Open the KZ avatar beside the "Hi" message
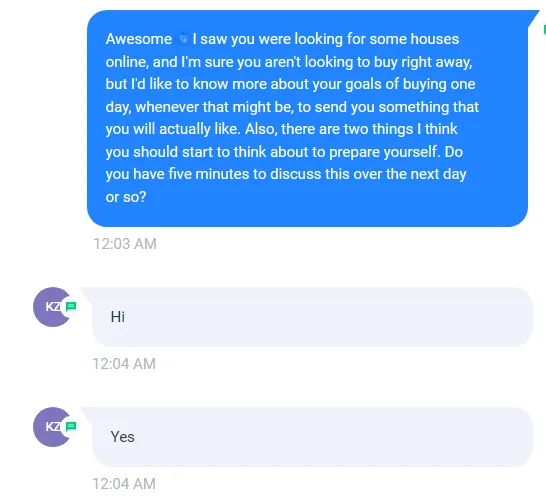The width and height of the screenshot is (546, 496). pos(52,307)
